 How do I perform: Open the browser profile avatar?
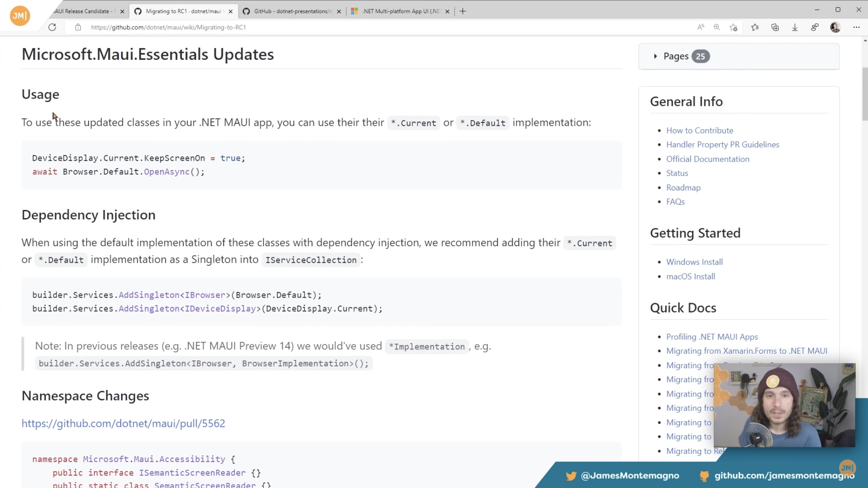tap(835, 27)
